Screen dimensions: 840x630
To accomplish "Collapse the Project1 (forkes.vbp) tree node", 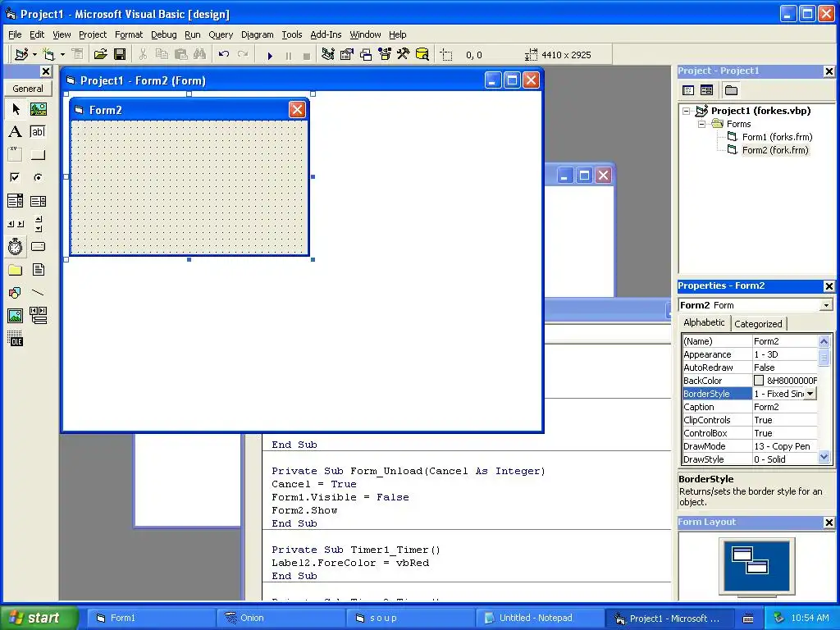I will 687,111.
